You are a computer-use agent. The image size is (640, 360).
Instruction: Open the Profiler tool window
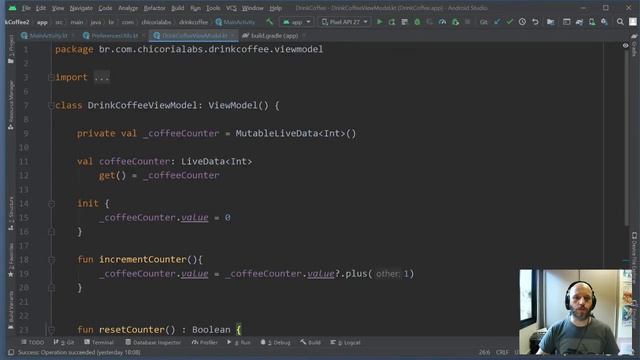(204, 342)
